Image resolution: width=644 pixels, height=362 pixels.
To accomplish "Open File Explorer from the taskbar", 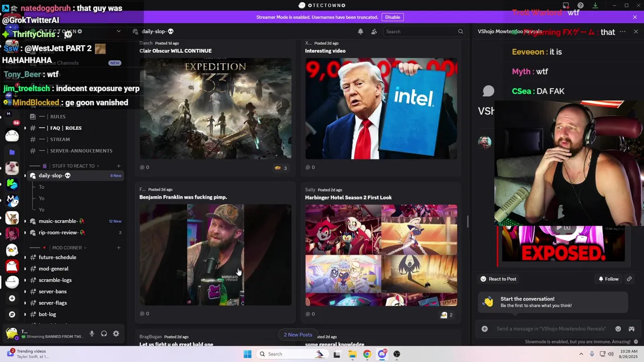I will pyautogui.click(x=352, y=354).
